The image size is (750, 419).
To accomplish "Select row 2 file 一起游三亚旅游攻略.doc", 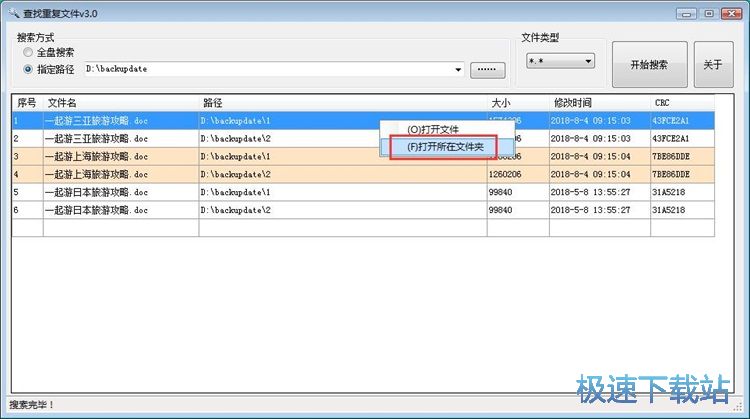I will click(96, 139).
